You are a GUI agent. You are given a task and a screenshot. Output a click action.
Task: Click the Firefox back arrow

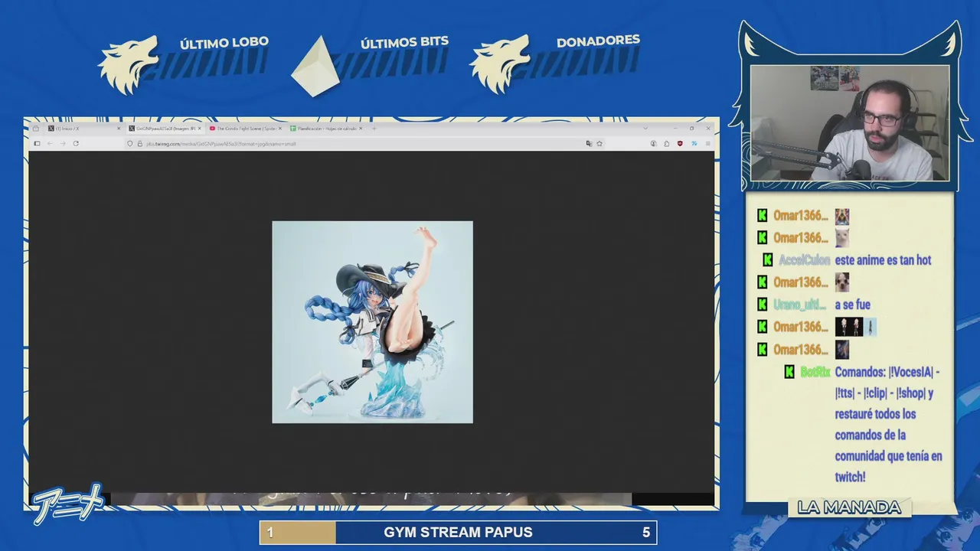click(x=50, y=144)
